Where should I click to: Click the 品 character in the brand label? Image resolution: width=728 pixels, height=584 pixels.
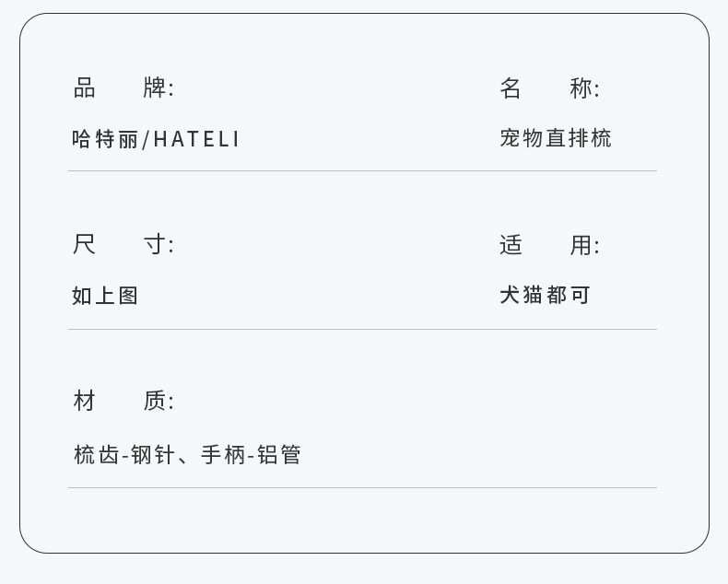click(85, 88)
